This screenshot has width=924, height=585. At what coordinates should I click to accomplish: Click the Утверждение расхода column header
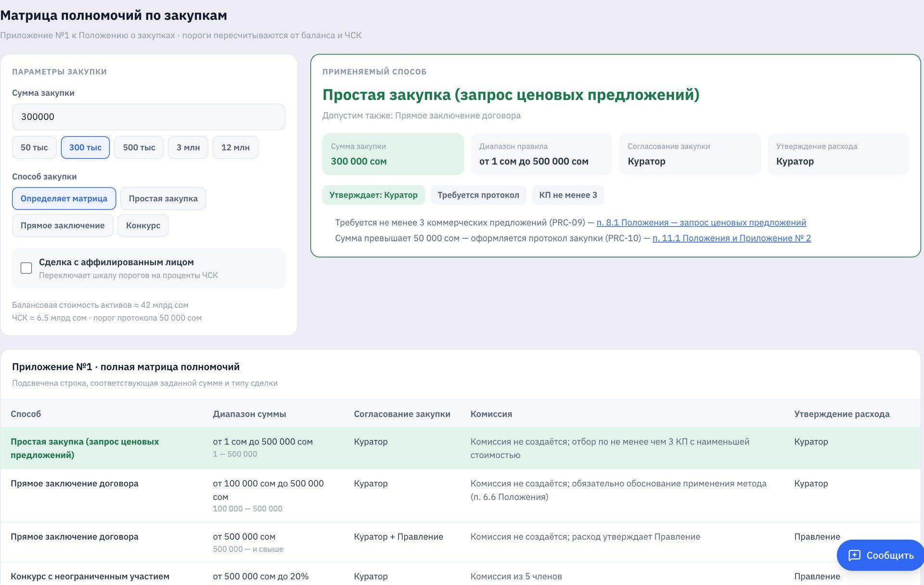[x=842, y=414]
